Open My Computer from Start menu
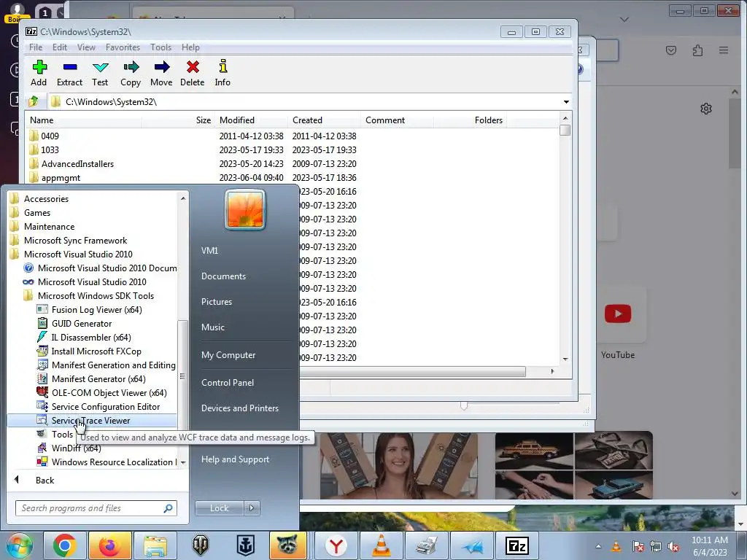Image resolution: width=747 pixels, height=560 pixels. tap(228, 355)
